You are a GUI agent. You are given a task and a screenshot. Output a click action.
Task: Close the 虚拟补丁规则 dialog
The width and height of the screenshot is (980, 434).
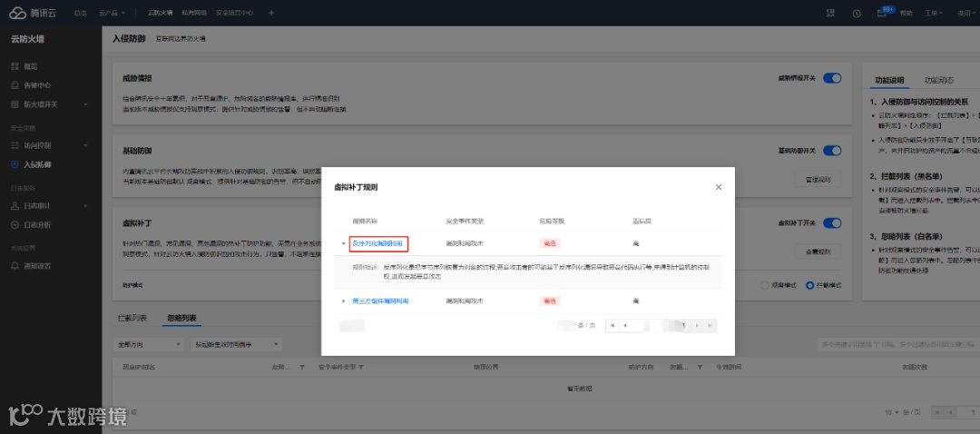719,187
